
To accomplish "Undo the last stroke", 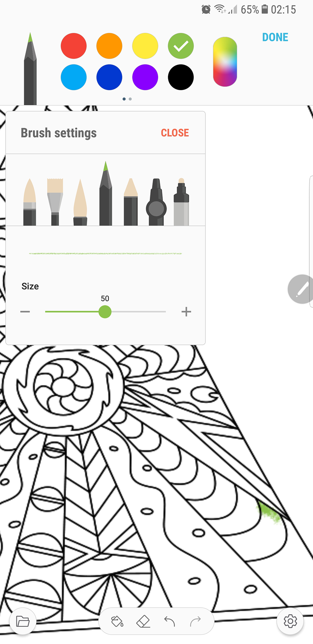I will click(x=169, y=621).
